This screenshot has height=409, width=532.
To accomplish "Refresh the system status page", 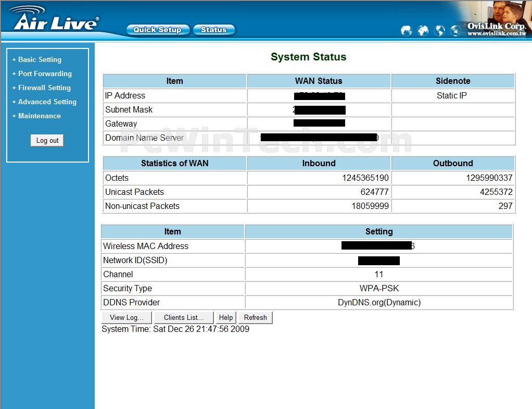I will click(x=256, y=318).
